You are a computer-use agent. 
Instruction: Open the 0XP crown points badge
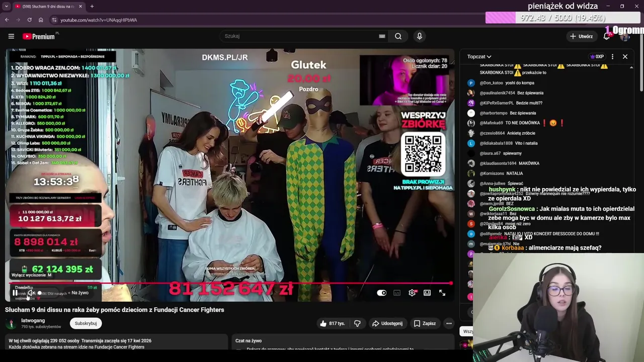596,57
